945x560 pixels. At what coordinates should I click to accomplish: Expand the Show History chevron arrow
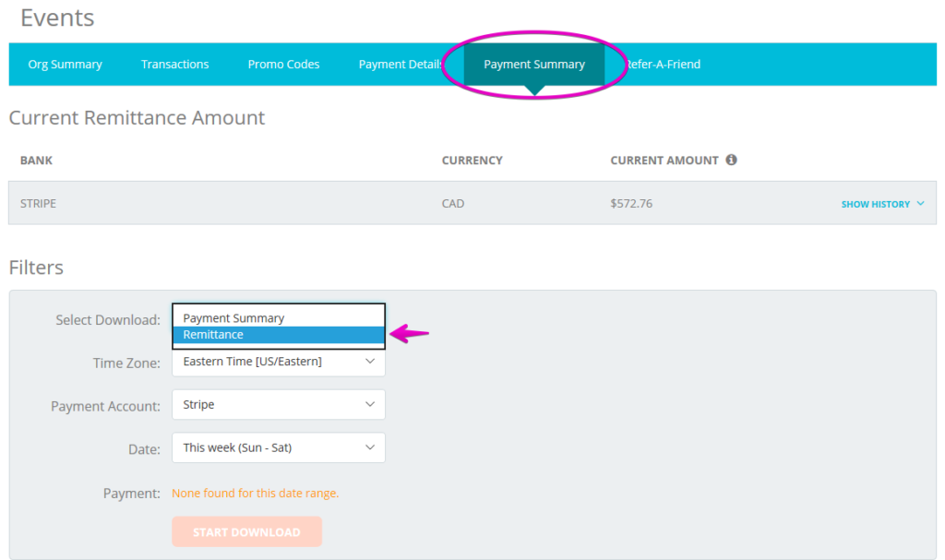pyautogui.click(x=920, y=204)
